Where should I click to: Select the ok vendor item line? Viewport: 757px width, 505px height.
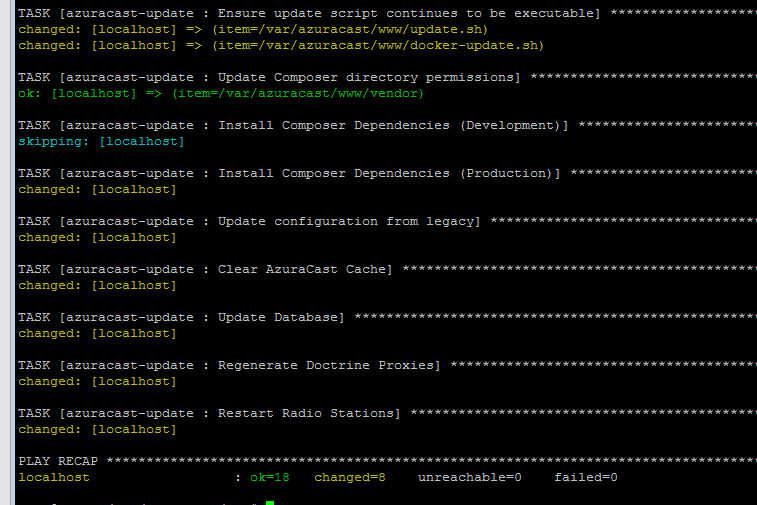221,93
